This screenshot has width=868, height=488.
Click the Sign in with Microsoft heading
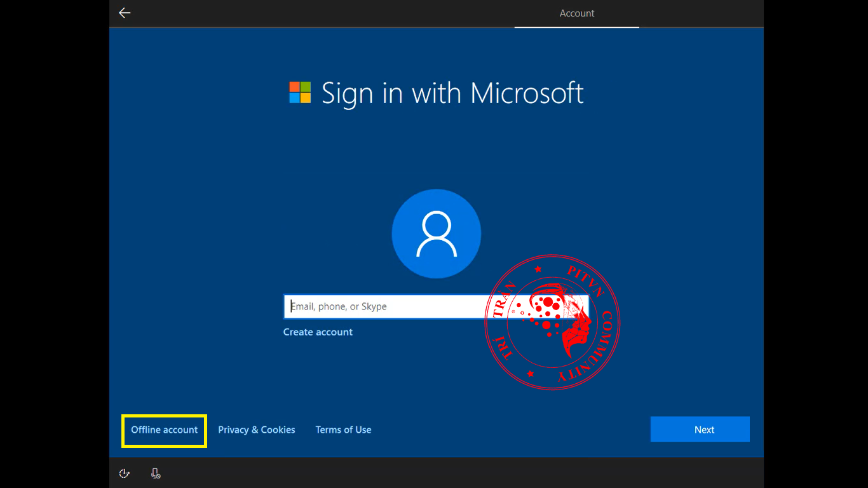[452, 93]
